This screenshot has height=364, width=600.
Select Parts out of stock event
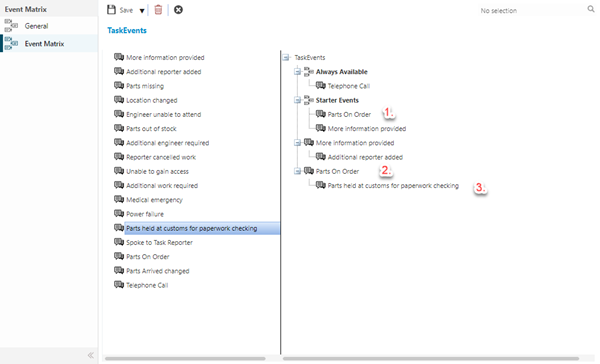(151, 129)
